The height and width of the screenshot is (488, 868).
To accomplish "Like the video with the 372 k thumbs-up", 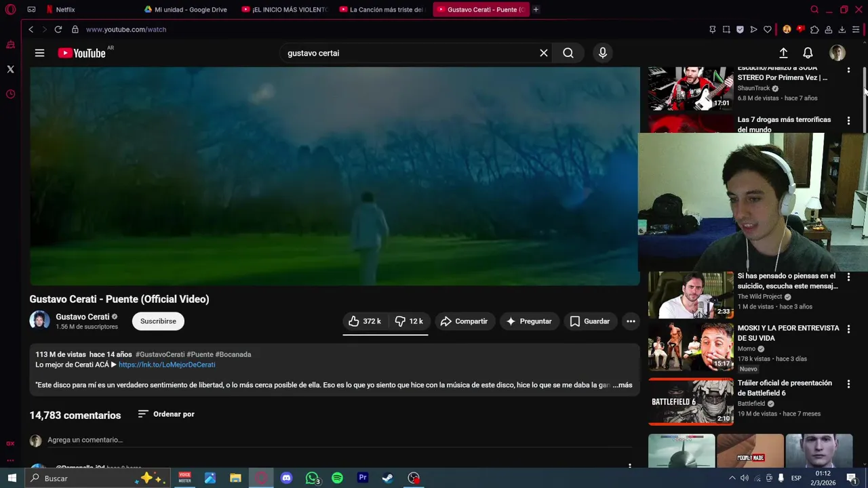I will [x=366, y=321].
